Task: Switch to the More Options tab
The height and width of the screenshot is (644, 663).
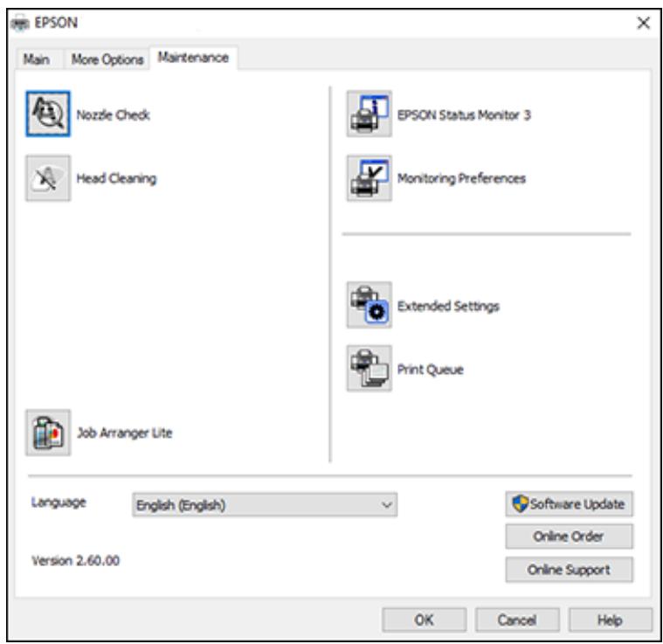Action: click(x=107, y=59)
